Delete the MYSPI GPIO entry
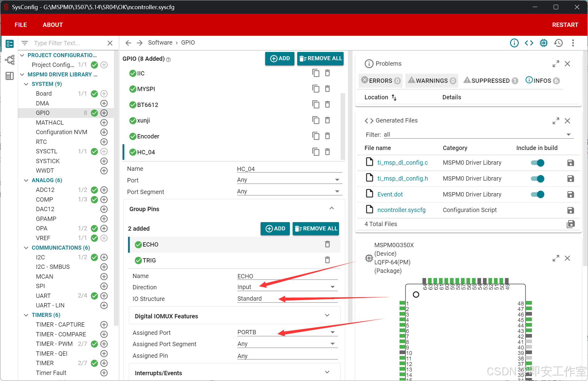Viewport: 588px width, 381px height. [x=327, y=89]
